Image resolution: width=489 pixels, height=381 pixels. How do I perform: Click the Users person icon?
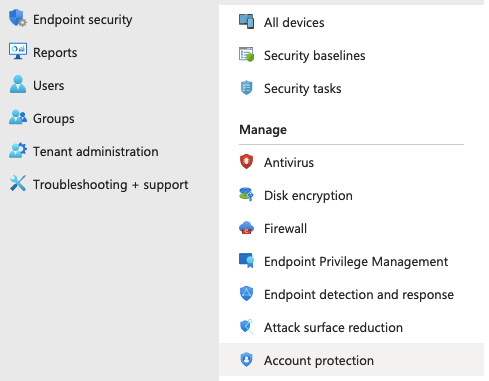tap(18, 84)
